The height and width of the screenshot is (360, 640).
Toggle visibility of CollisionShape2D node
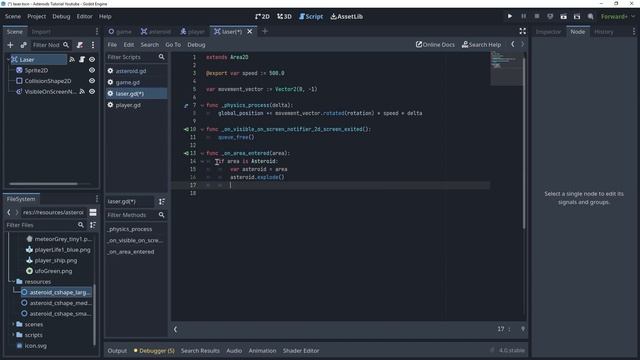(92, 81)
